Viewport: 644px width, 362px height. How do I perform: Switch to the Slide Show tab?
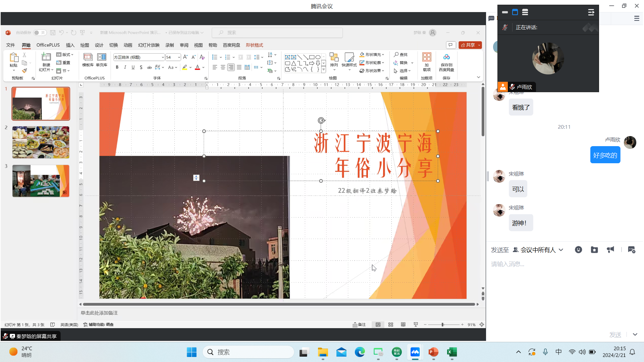coord(149,45)
